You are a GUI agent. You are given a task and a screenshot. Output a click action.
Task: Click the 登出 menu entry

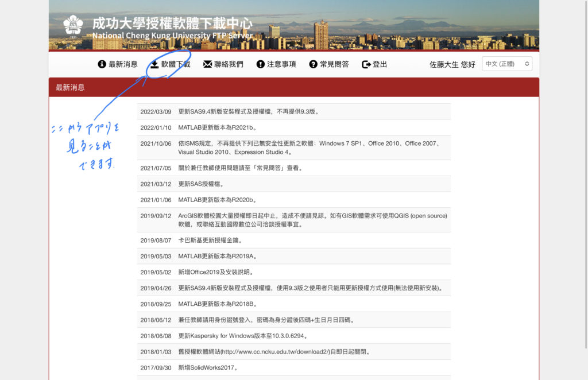(x=380, y=64)
